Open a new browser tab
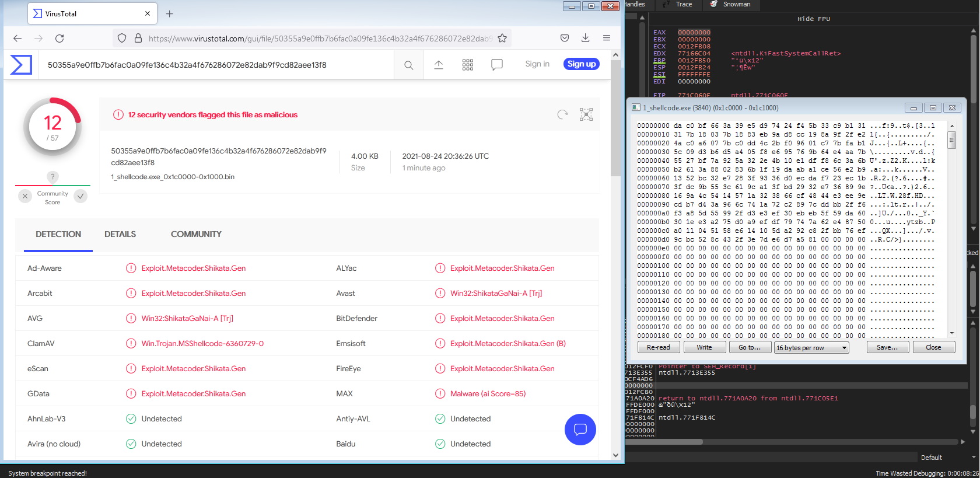Image resolution: width=980 pixels, height=478 pixels. (169, 13)
